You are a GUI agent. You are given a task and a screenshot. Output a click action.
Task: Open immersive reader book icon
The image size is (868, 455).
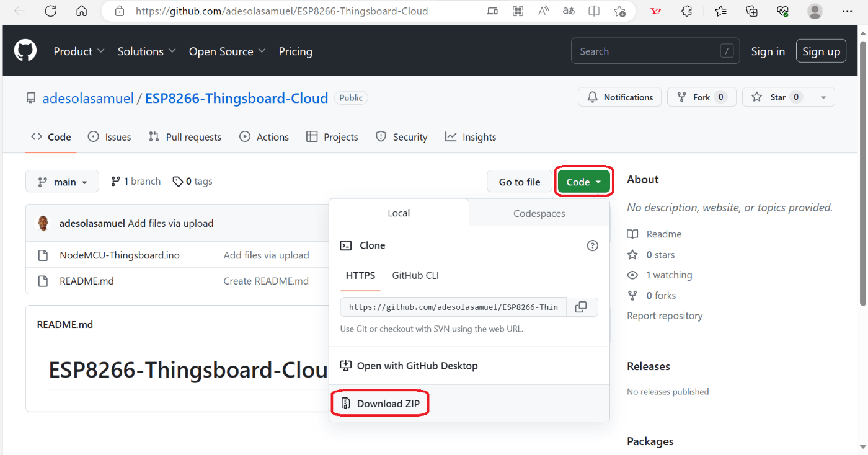pyautogui.click(x=594, y=11)
